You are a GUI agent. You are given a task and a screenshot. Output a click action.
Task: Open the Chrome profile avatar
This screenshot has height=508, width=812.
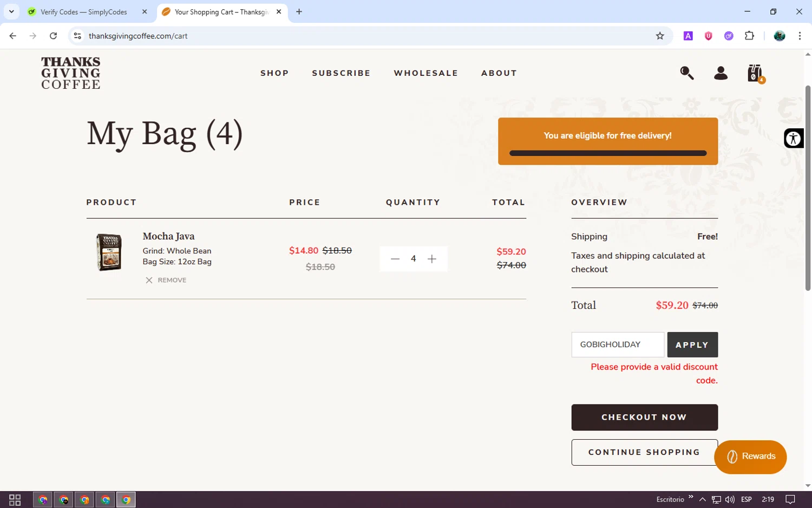pos(780,36)
